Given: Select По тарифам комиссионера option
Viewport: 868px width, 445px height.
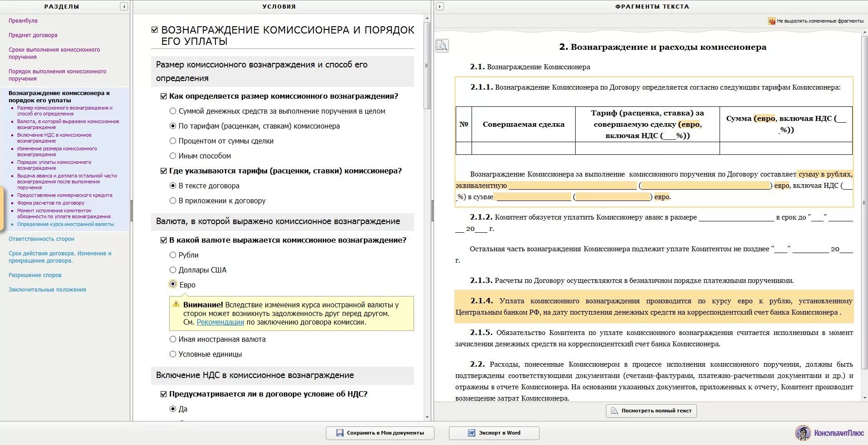Looking at the screenshot, I should pyautogui.click(x=173, y=126).
